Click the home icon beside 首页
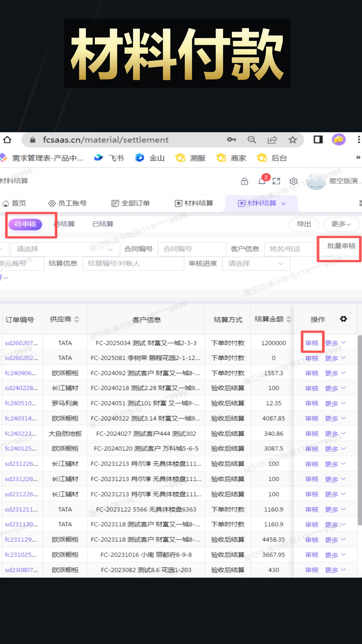The image size is (362, 644). click(5, 203)
